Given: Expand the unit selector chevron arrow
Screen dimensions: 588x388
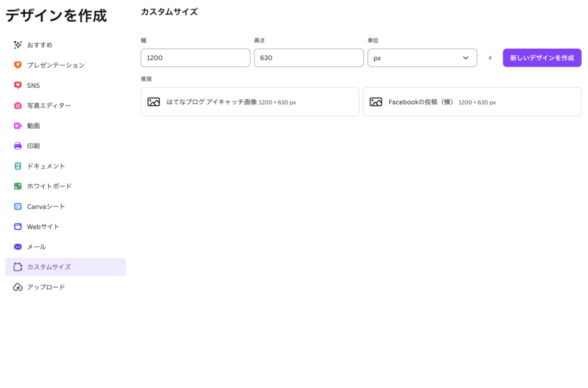Looking at the screenshot, I should (x=466, y=58).
